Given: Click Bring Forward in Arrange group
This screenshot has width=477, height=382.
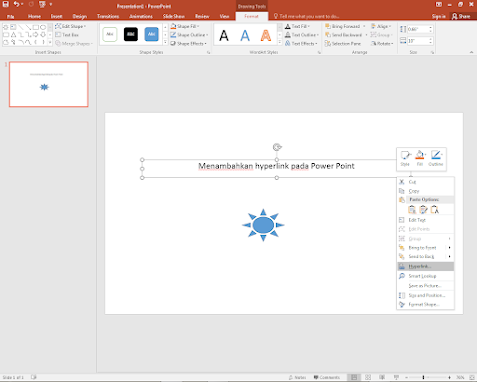Looking at the screenshot, I should (343, 26).
